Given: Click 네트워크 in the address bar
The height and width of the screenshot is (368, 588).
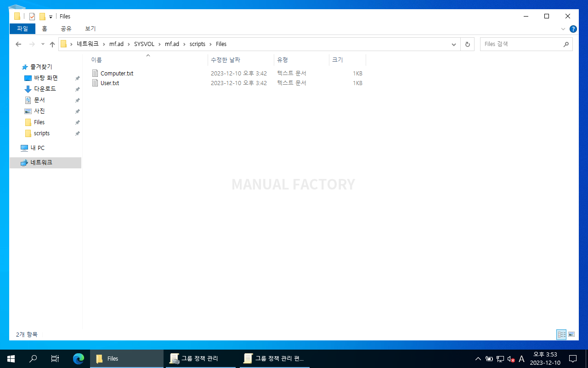Looking at the screenshot, I should pos(88,44).
